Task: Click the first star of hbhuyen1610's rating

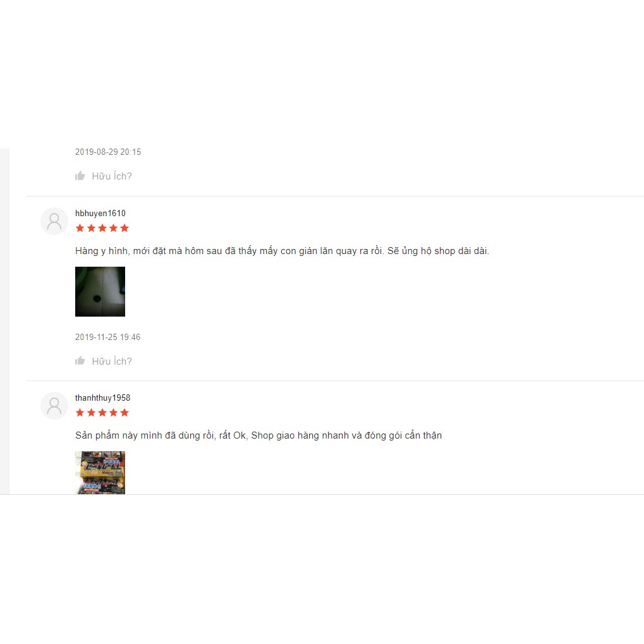Action: pyautogui.click(x=80, y=228)
